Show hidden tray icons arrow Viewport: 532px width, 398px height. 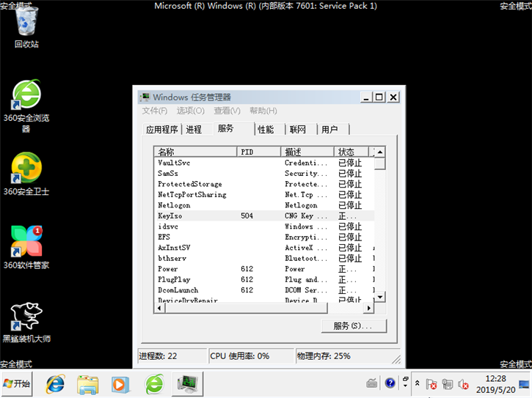[418, 383]
